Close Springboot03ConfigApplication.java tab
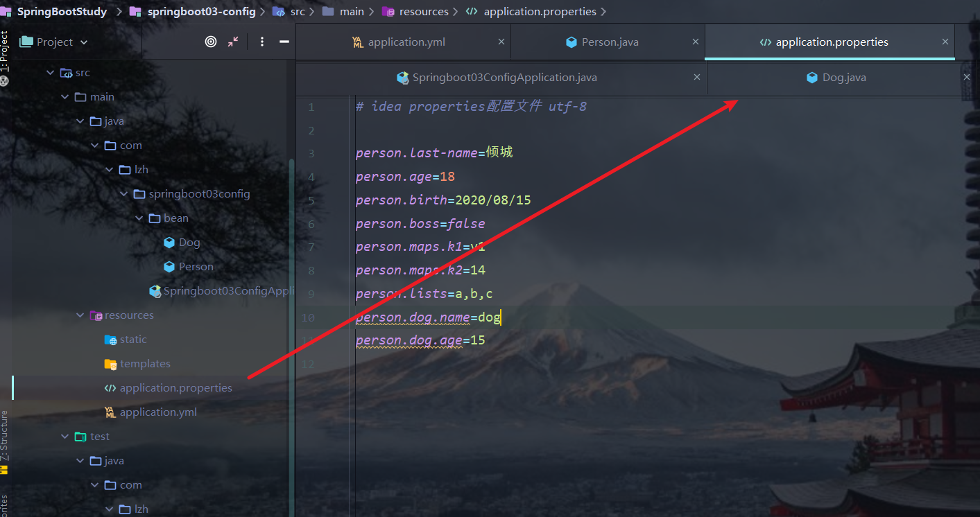The height and width of the screenshot is (517, 980). [x=698, y=78]
